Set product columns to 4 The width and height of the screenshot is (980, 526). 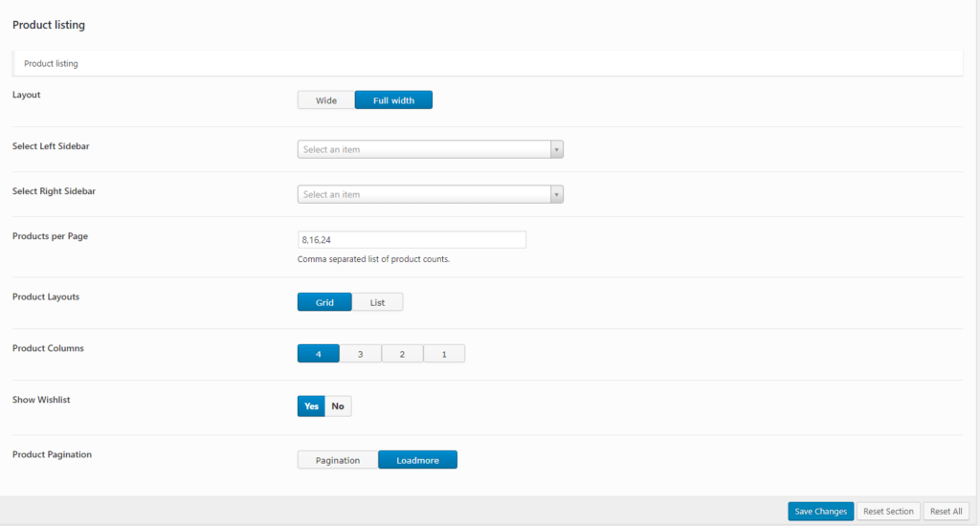pos(318,354)
